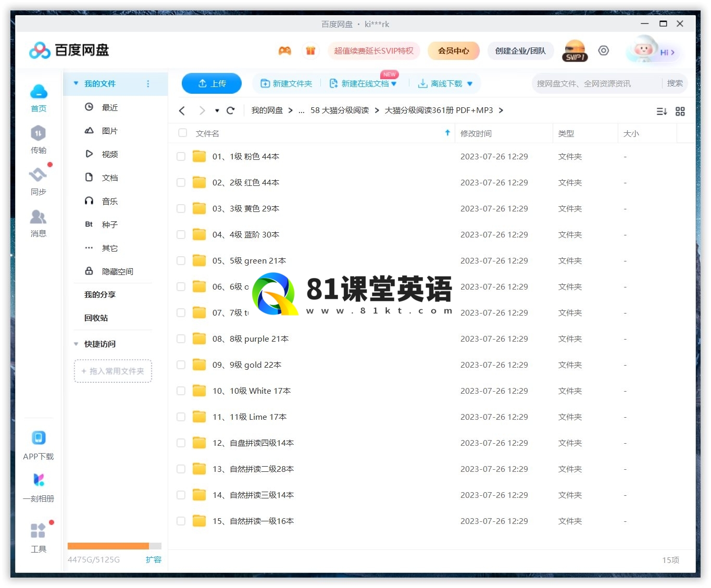Expand chevron after 58 大猫分级阅读 breadcrumb
The width and height of the screenshot is (711, 588).
pyautogui.click(x=377, y=110)
